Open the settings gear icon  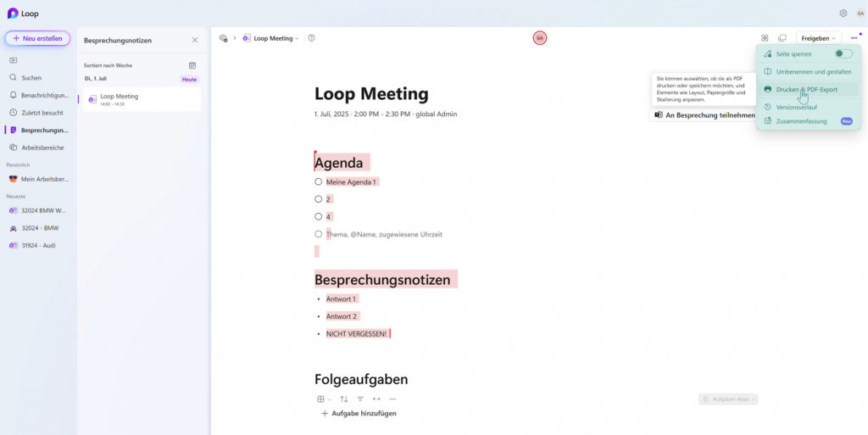pyautogui.click(x=843, y=14)
